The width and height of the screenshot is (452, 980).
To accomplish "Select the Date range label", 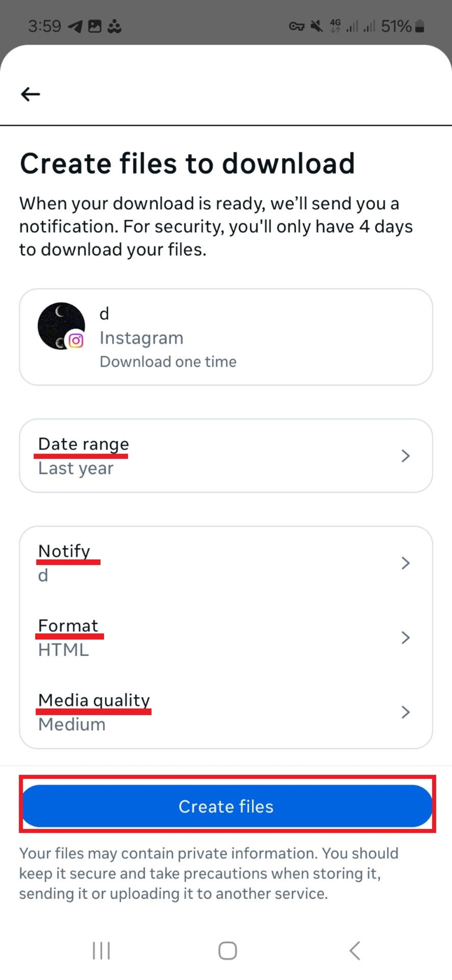I will (84, 444).
